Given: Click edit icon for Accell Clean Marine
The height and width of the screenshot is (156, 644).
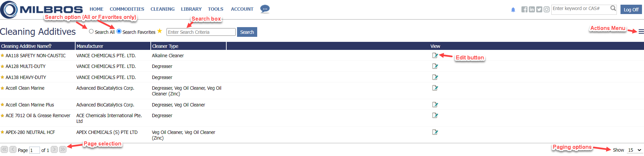Looking at the screenshot, I should (435, 88).
